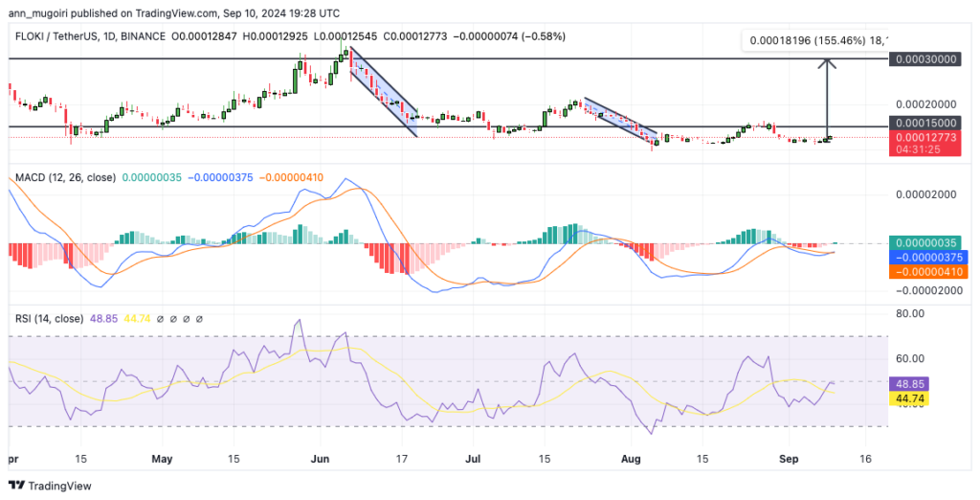Click the Jun label on time axis

click(319, 458)
